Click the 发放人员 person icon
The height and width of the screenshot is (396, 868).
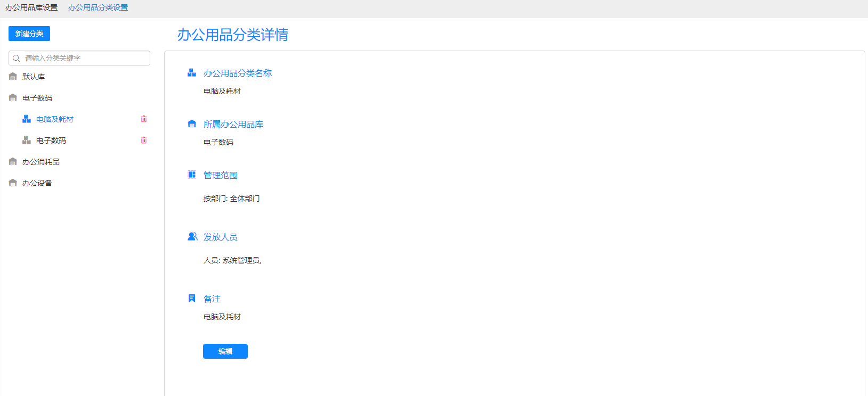[x=192, y=237]
